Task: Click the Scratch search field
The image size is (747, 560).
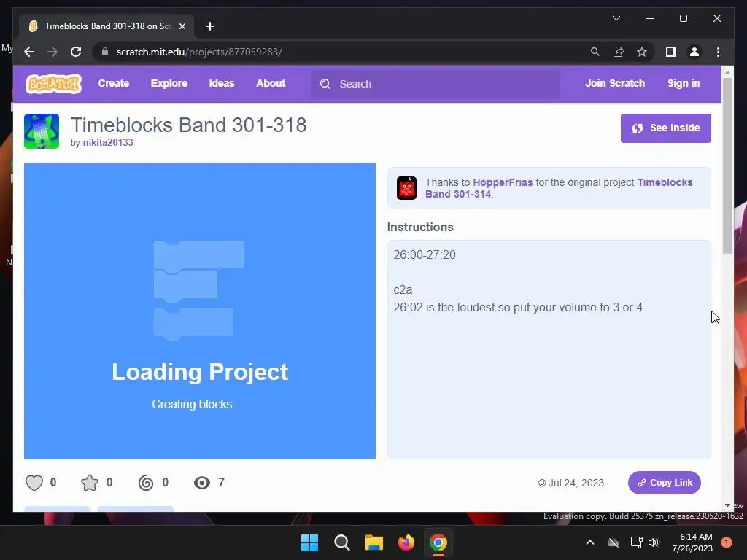Action: [x=436, y=84]
